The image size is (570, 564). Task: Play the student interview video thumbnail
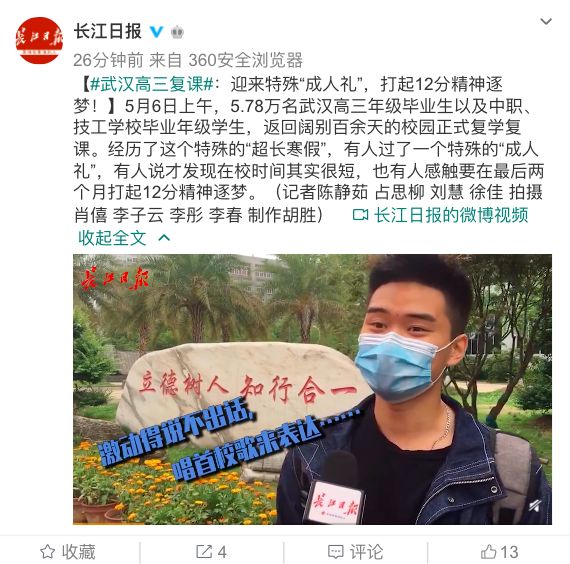312,389
